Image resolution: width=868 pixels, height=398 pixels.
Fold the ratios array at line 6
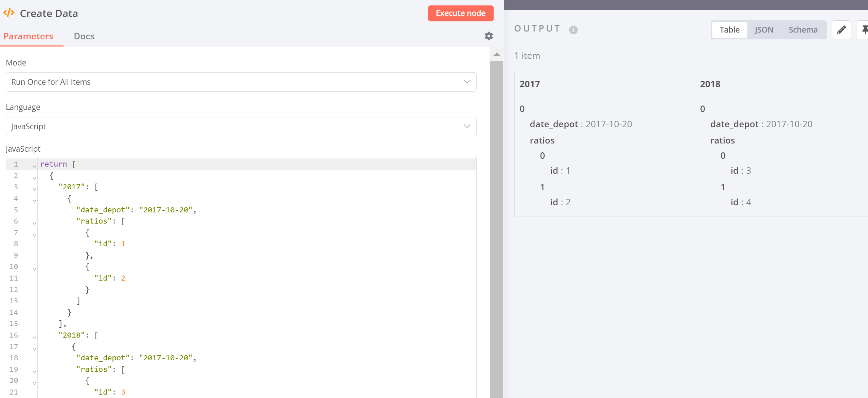34,224
